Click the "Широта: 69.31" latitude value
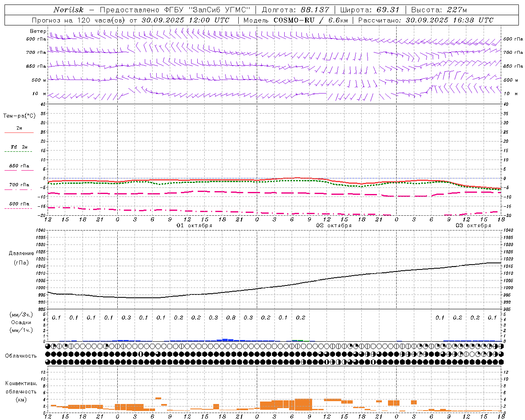 tap(370, 10)
